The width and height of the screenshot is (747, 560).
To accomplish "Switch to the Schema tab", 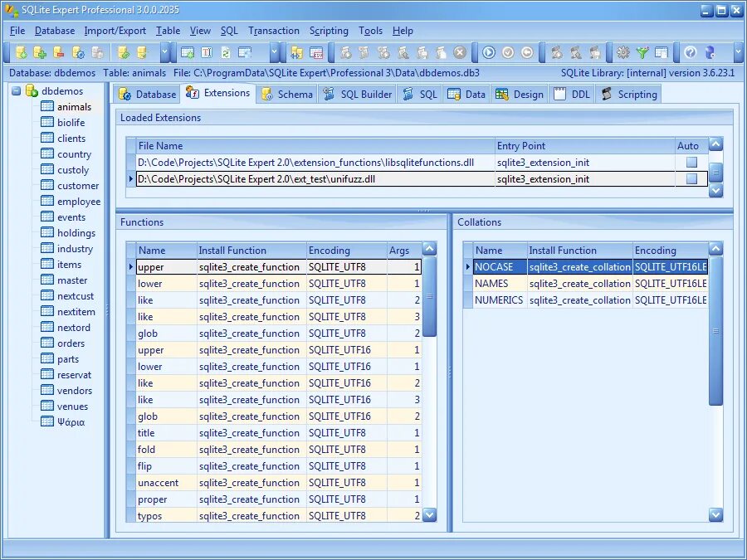I will point(287,95).
